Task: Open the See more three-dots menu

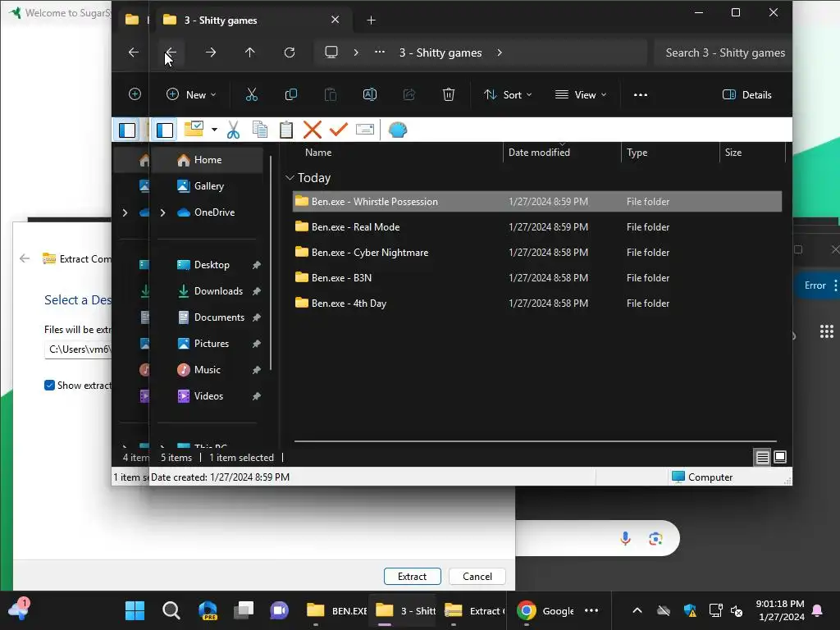Action: click(640, 95)
